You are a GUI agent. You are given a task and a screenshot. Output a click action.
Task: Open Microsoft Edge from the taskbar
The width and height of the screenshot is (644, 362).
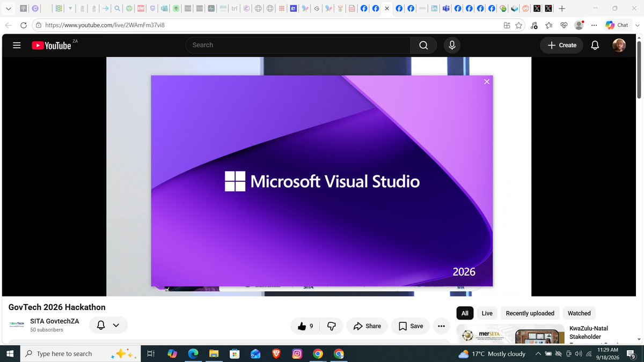193,353
